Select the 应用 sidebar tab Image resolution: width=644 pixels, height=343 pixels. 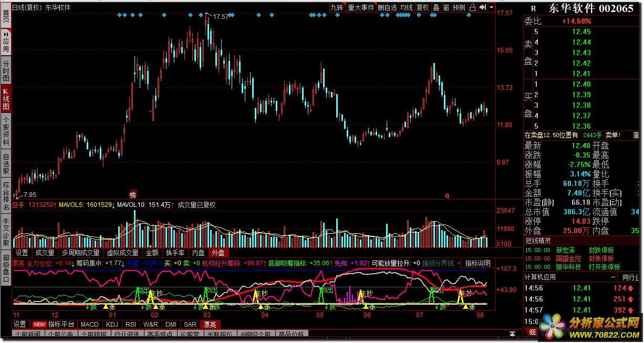pyautogui.click(x=6, y=41)
